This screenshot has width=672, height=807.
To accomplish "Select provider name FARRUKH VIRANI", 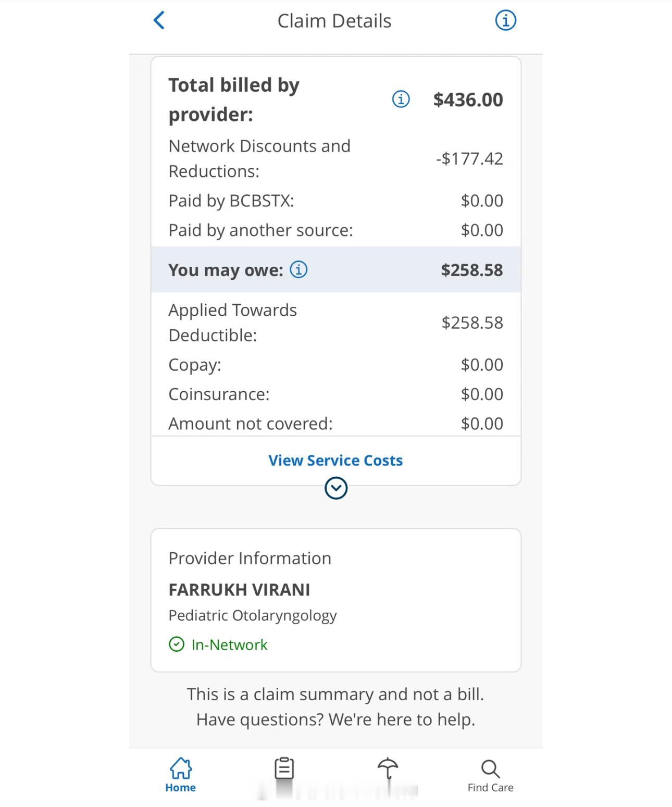I will (239, 590).
